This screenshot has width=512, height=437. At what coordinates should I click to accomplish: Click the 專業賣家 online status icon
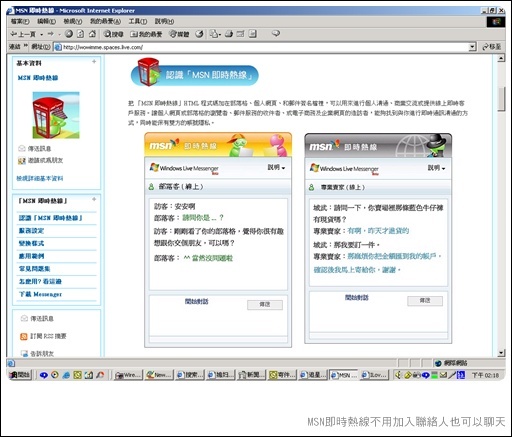pyautogui.click(x=311, y=187)
